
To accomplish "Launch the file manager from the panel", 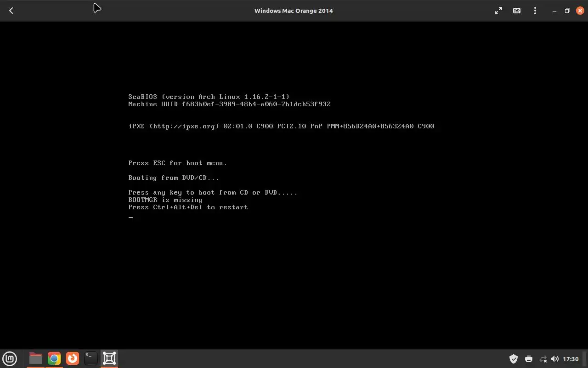I will click(x=35, y=358).
